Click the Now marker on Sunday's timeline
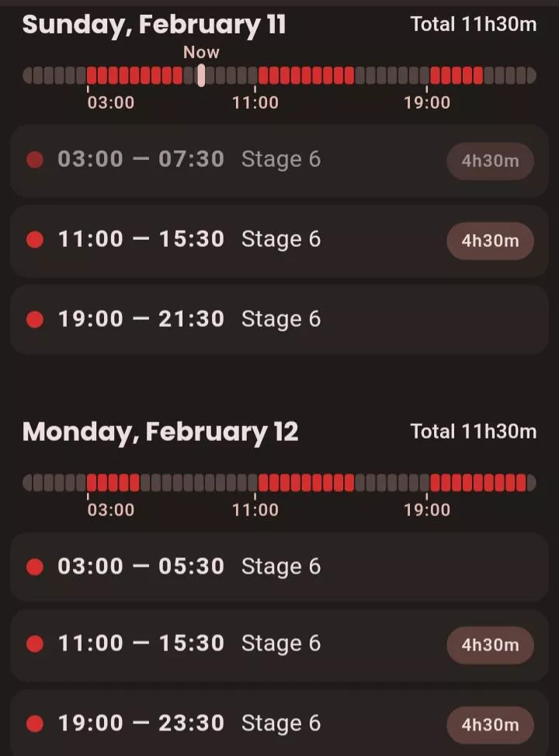 click(201, 75)
